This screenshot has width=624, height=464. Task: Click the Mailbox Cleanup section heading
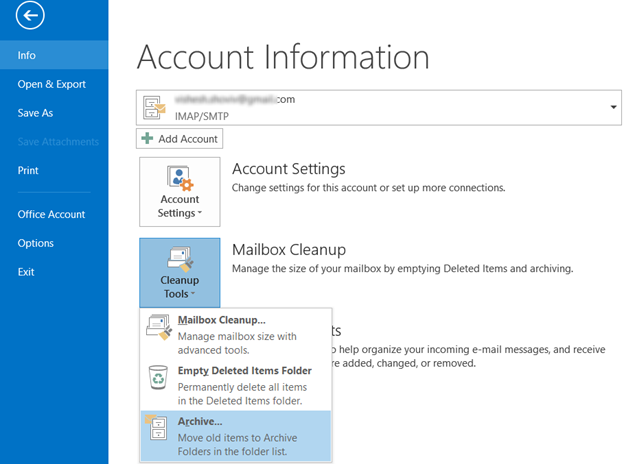tap(289, 250)
